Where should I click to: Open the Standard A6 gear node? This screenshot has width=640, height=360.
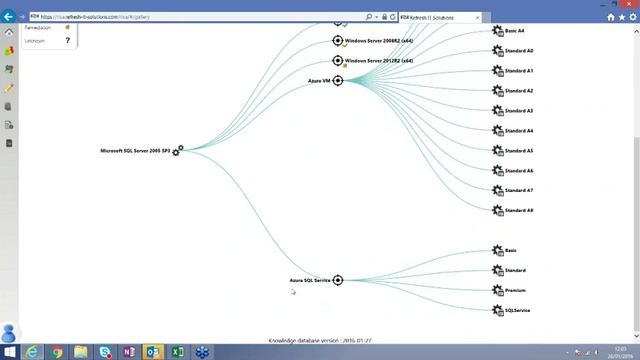(x=498, y=171)
